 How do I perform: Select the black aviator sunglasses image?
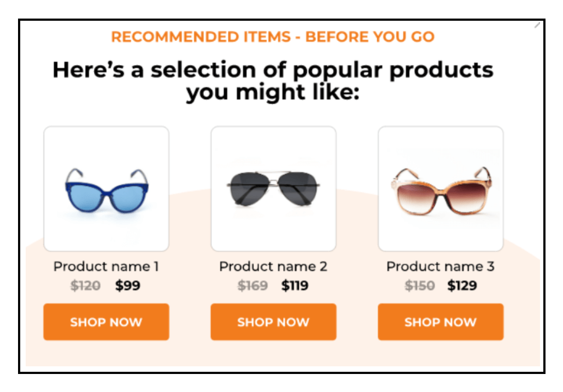pos(273,189)
